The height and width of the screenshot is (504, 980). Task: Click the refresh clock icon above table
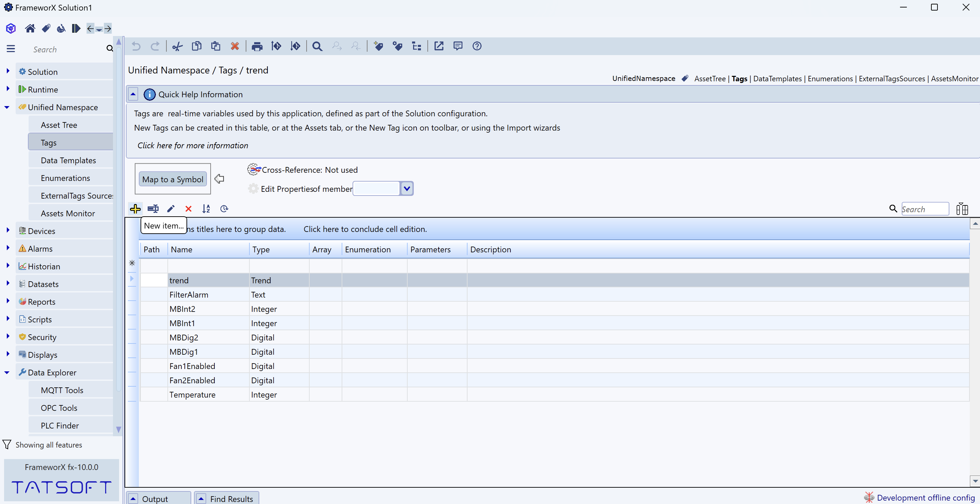[x=224, y=209]
